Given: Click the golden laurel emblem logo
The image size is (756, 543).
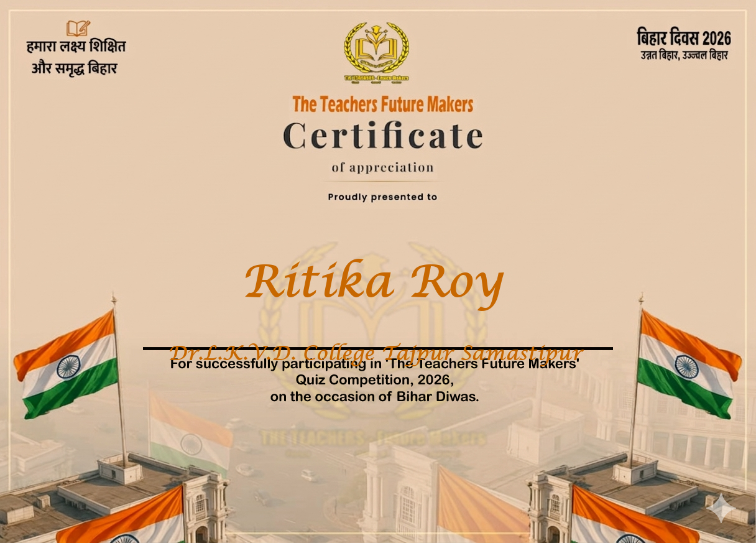Looking at the screenshot, I should (x=376, y=50).
